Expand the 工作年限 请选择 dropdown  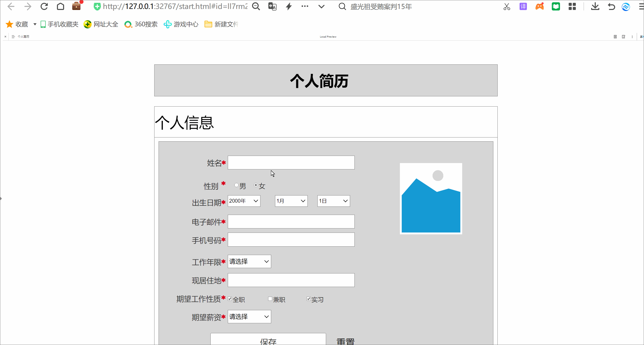249,261
